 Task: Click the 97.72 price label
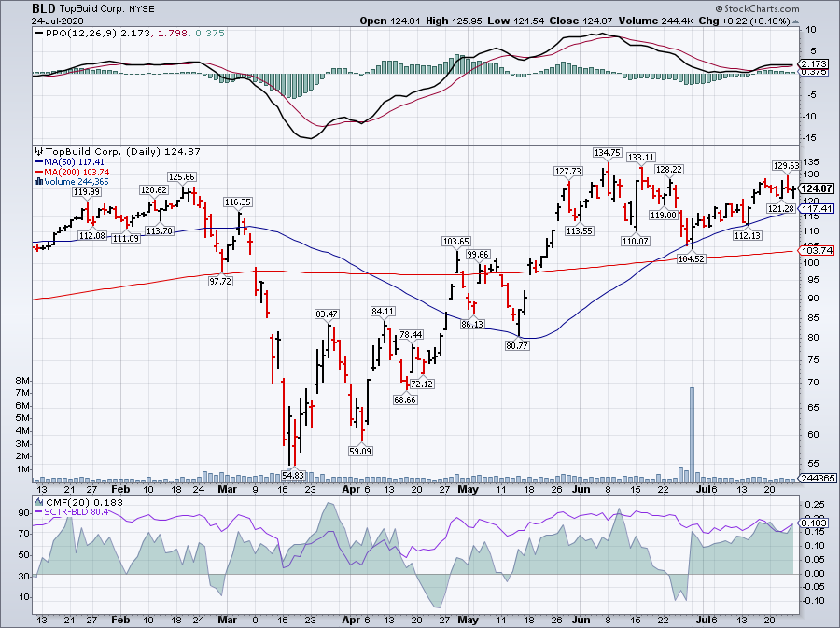pyautogui.click(x=220, y=281)
